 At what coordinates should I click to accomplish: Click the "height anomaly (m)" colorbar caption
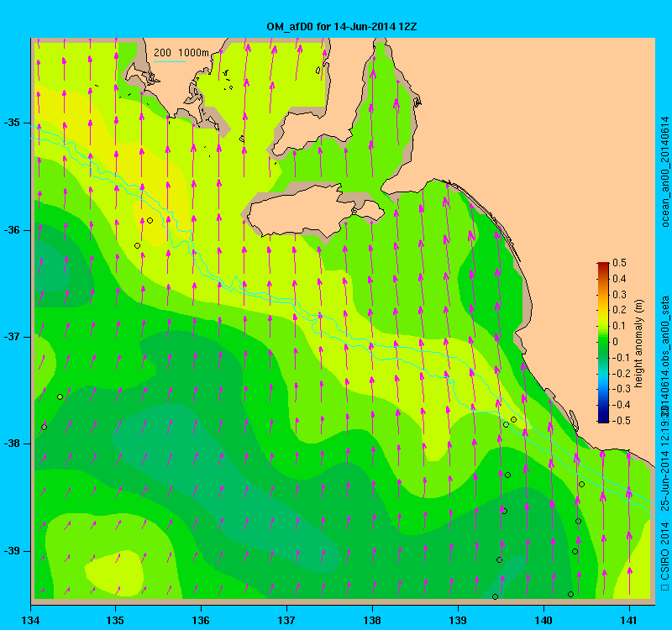(639, 344)
